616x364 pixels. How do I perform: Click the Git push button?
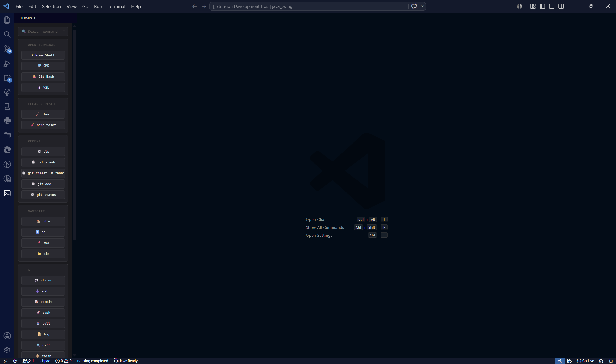coord(43,313)
